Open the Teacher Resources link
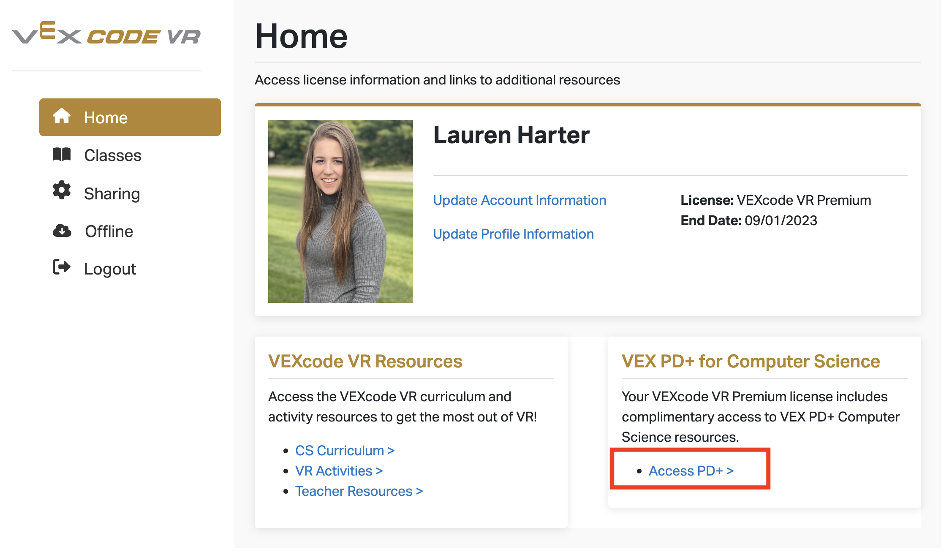The height and width of the screenshot is (560, 952). coord(359,491)
